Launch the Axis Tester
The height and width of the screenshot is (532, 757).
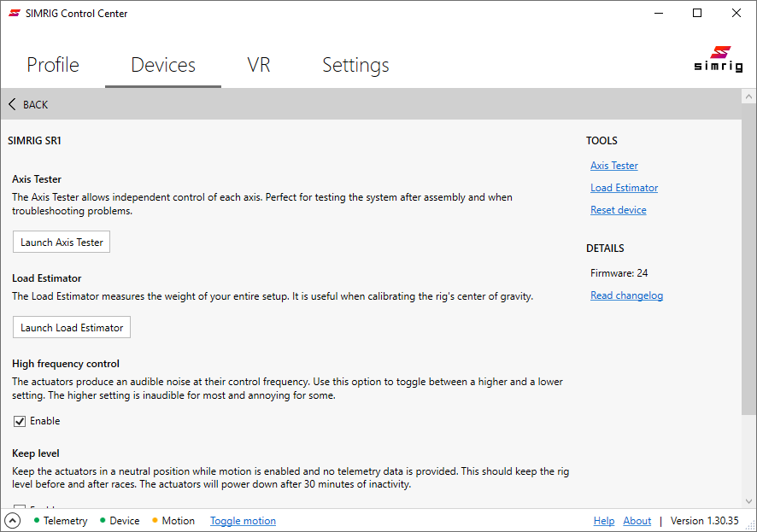pyautogui.click(x=61, y=242)
